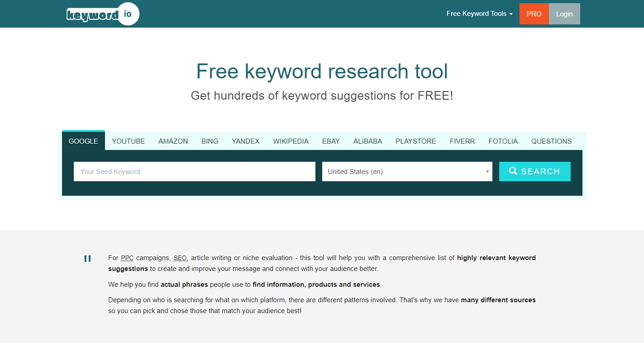Select the FIVERR tab
Image resolution: width=644 pixels, height=343 pixels.
[463, 141]
